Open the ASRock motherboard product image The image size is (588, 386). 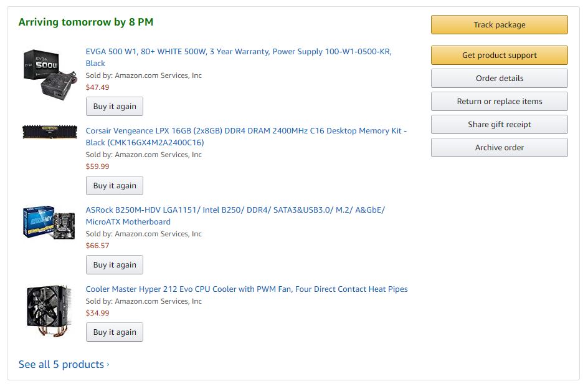pos(50,223)
